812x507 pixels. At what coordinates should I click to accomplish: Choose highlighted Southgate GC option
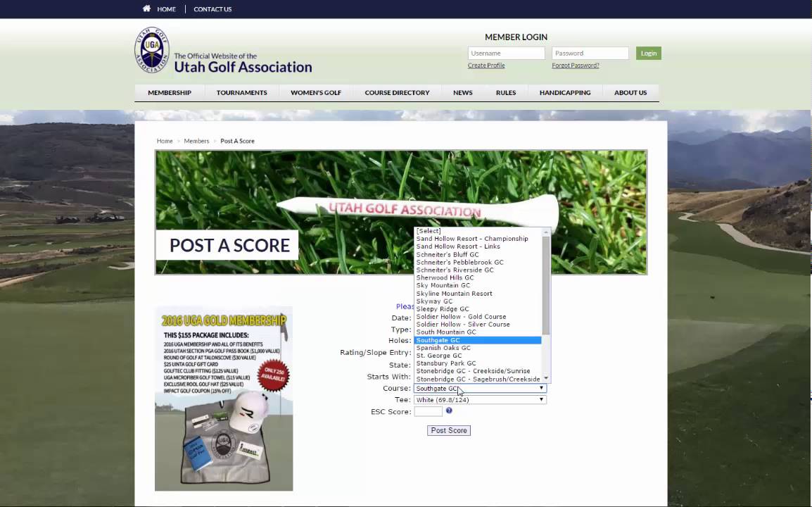tap(478, 340)
